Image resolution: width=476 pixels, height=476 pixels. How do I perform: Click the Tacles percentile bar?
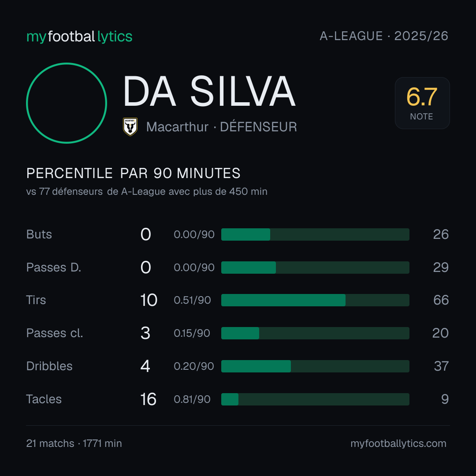point(315,399)
